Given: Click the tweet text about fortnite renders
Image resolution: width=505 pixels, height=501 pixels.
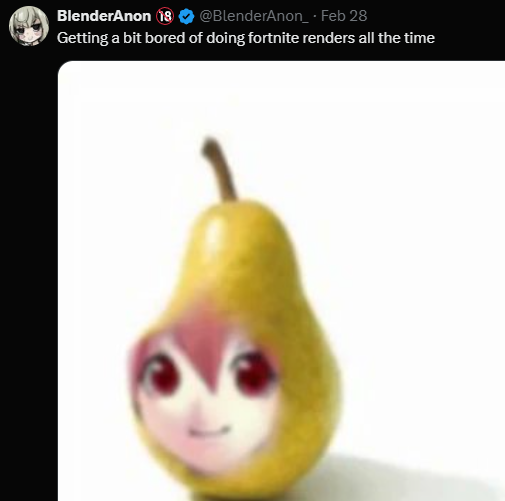Looking at the screenshot, I should (x=246, y=38).
